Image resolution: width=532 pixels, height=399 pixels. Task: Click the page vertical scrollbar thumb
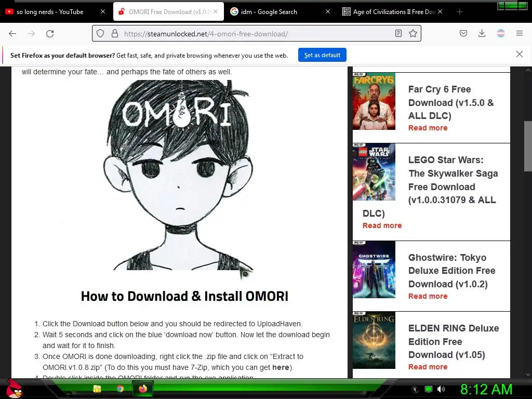[528, 147]
